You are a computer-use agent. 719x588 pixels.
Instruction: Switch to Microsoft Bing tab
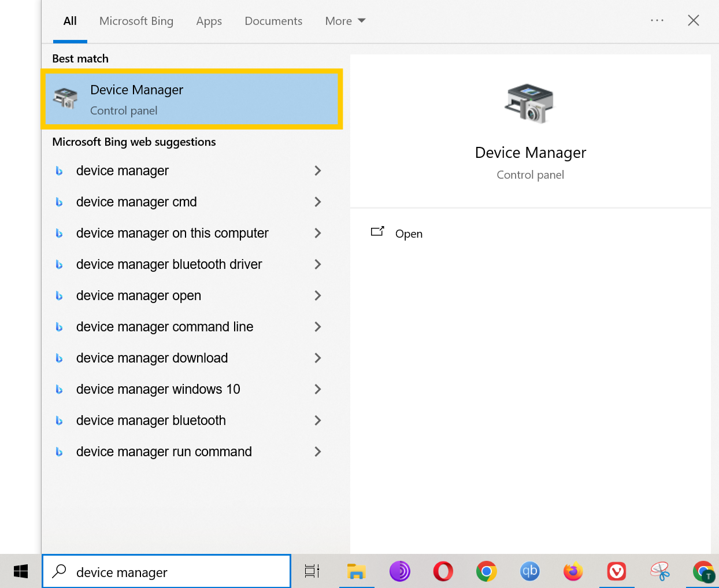click(x=136, y=21)
